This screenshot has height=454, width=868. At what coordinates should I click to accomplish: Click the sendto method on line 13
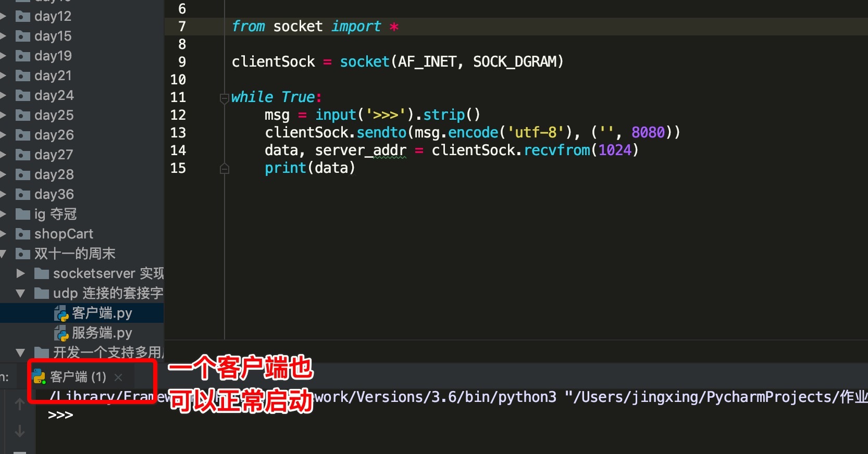[381, 133]
